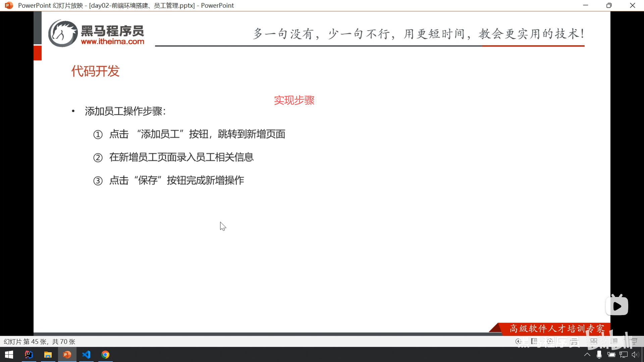This screenshot has height=362, width=644.
Task: Expand the hidden system tray icons chevron
Action: (x=587, y=355)
